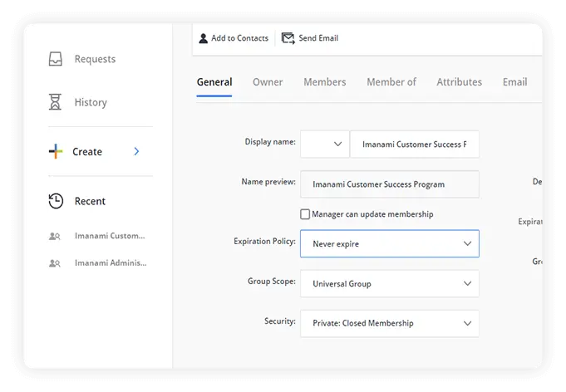The image size is (566, 392).
Task: Click the Display name text field
Action: pyautogui.click(x=414, y=145)
